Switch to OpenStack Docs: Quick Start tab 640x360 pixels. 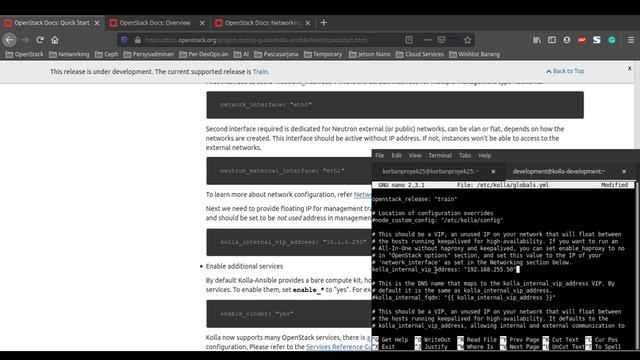pos(52,23)
